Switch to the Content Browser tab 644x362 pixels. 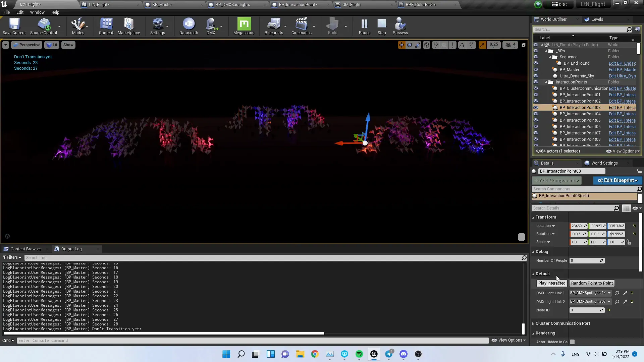tap(25, 249)
